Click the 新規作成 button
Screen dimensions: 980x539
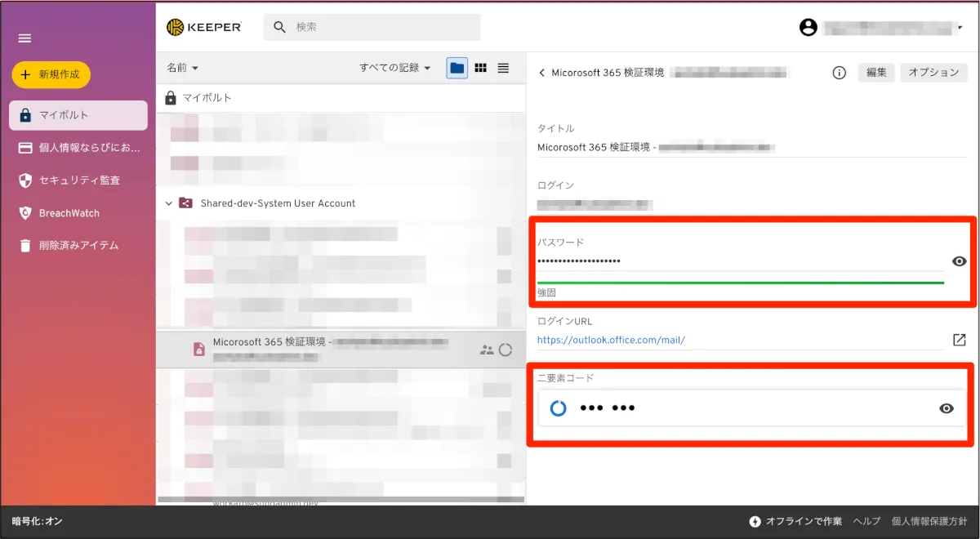pyautogui.click(x=51, y=74)
